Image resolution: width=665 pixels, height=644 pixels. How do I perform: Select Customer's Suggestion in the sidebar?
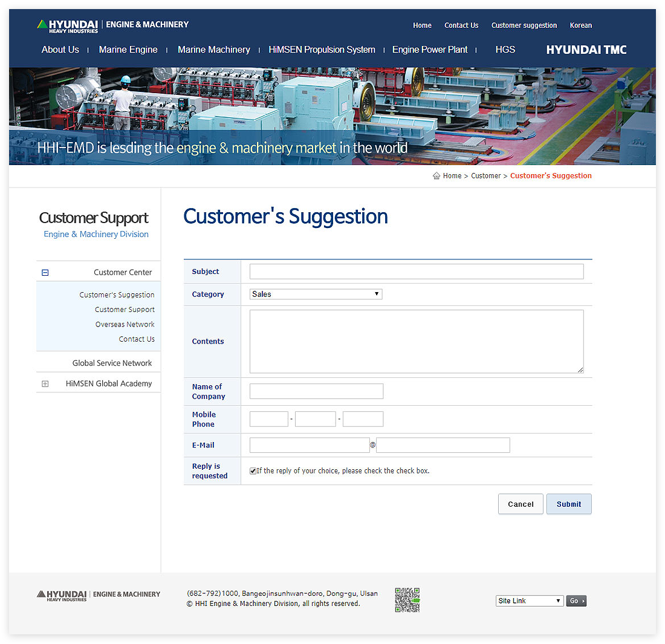point(117,295)
